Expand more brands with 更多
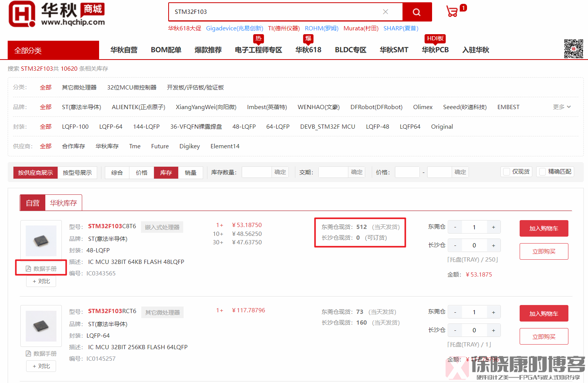This screenshot has height=383, width=588. pos(562,107)
